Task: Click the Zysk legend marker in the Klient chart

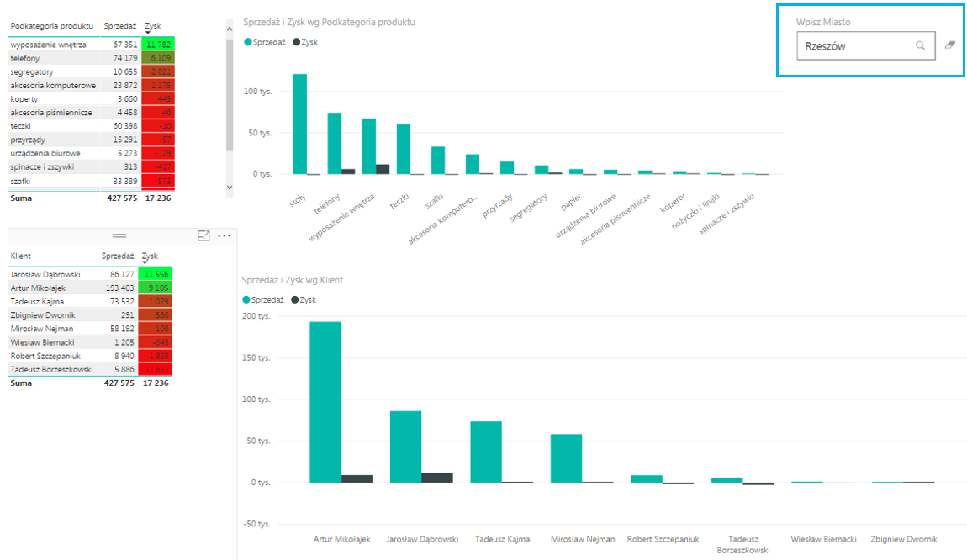Action: [x=294, y=299]
